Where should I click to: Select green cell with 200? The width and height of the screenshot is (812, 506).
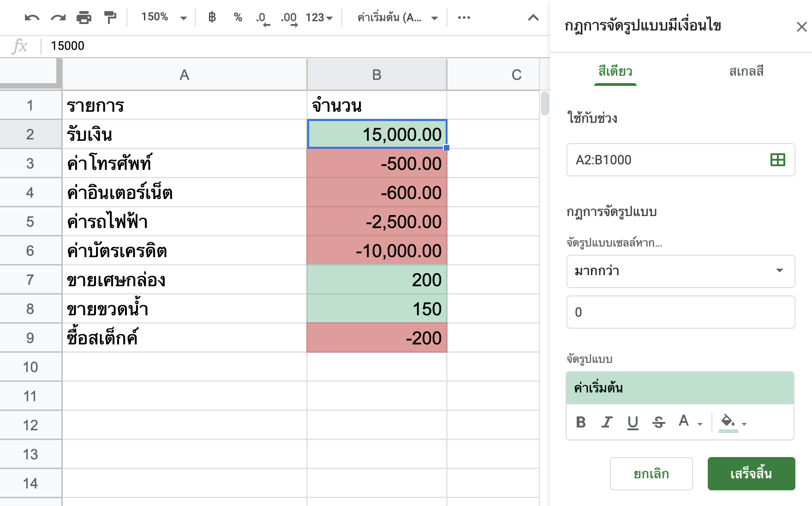click(x=376, y=280)
